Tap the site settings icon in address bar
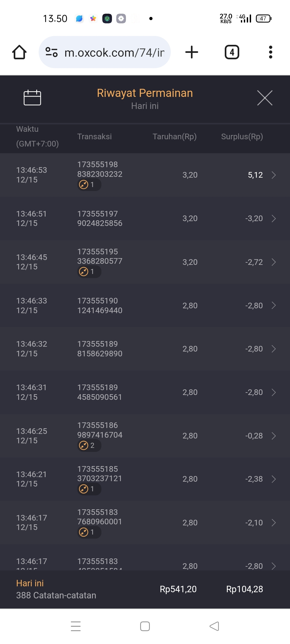The width and height of the screenshot is (290, 644). [x=52, y=52]
